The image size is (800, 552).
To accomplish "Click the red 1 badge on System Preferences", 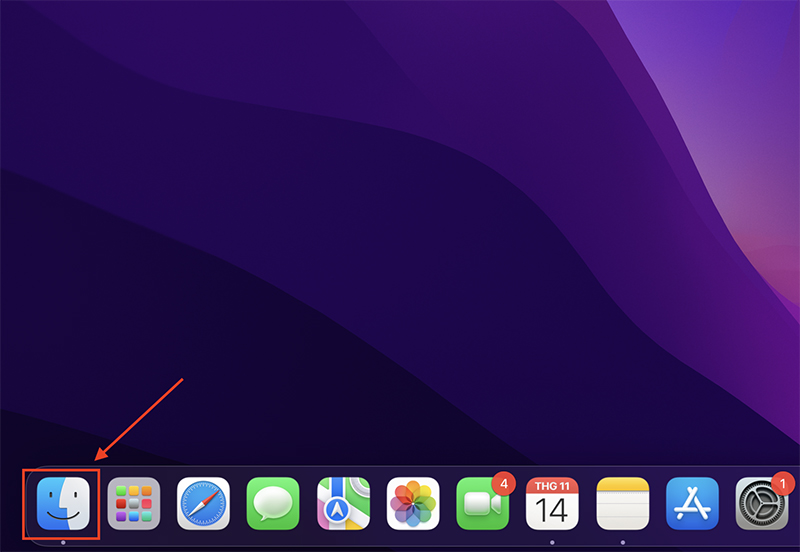I will click(783, 483).
